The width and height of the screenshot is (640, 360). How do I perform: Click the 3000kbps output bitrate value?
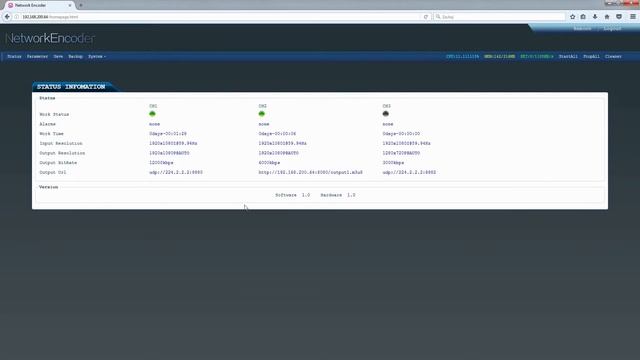393,162
